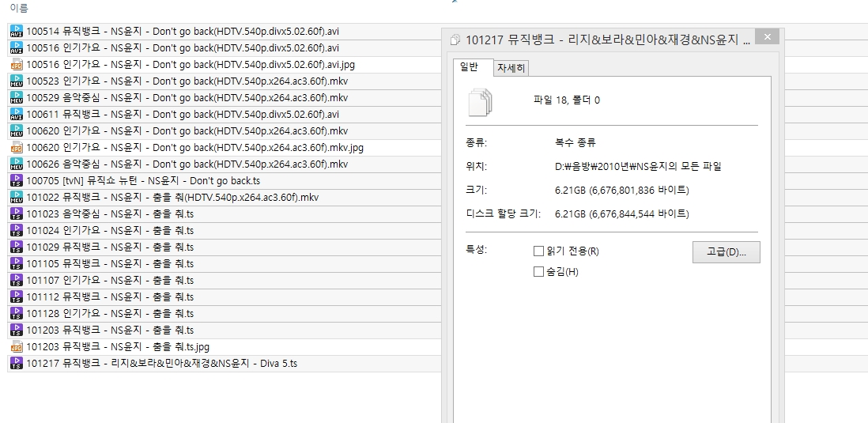Click the MKV icon of 100626 음악중심 file
This screenshot has width=868, height=423.
click(17, 164)
